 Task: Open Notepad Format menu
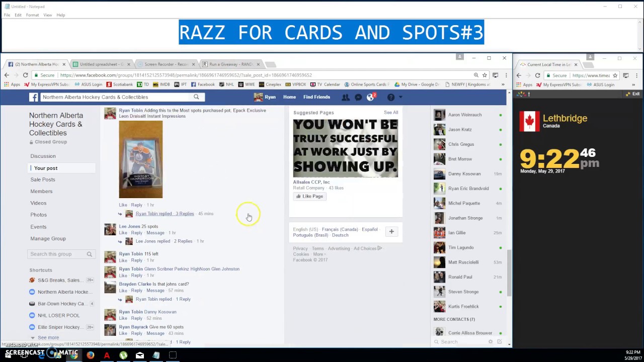(x=32, y=15)
